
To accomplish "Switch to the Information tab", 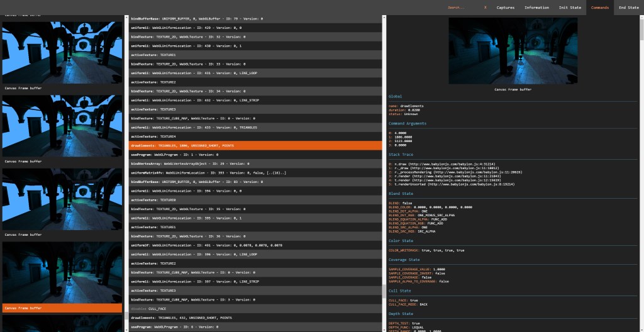I will click(x=536, y=8).
